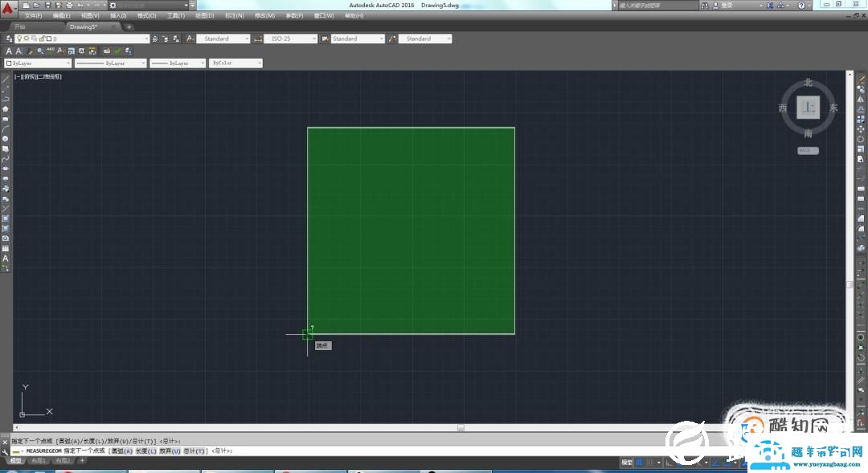Image resolution: width=868 pixels, height=473 pixels.
Task: Click the Undo arrow icon
Action: coord(80,5)
